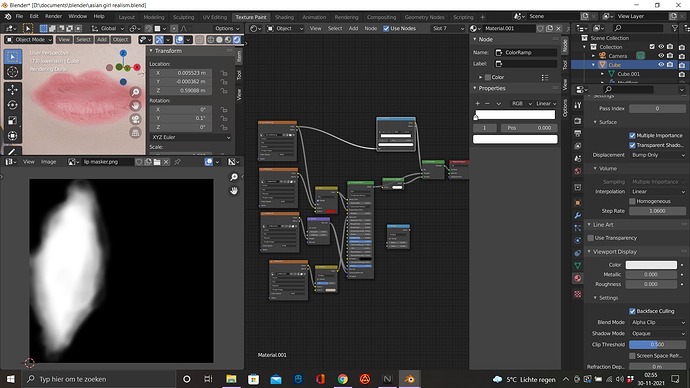Enable Use Transparency under Line Art
The height and width of the screenshot is (388, 690).
tap(591, 238)
